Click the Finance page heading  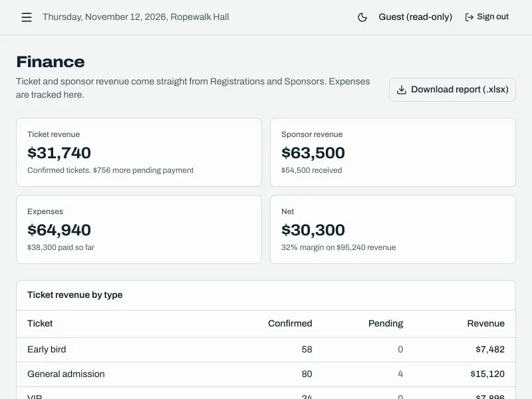(51, 62)
